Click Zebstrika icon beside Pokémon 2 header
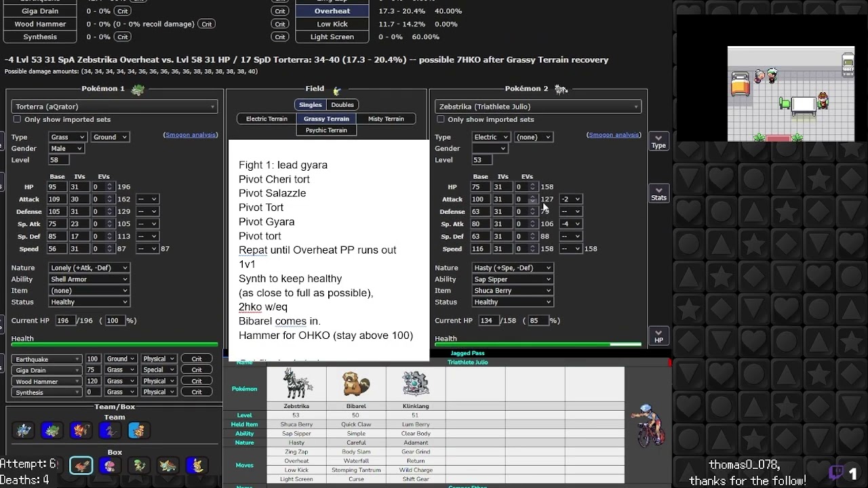This screenshot has height=488, width=868. pyautogui.click(x=561, y=89)
